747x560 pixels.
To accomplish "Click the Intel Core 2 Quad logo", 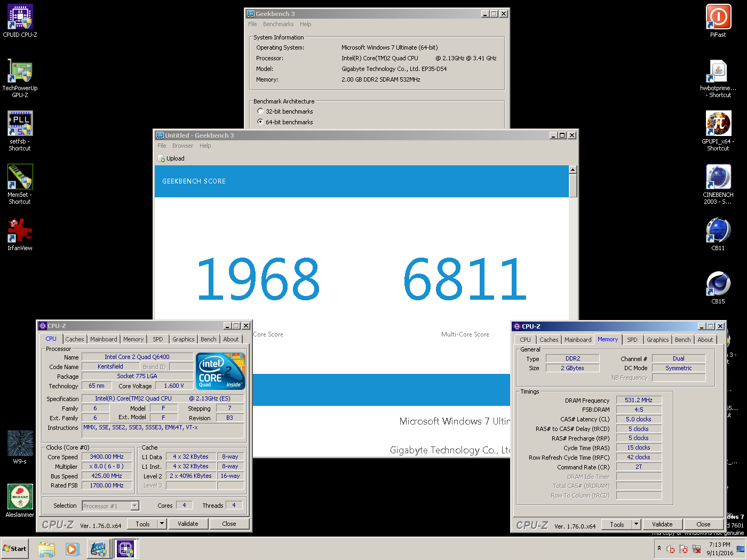I will click(x=220, y=371).
